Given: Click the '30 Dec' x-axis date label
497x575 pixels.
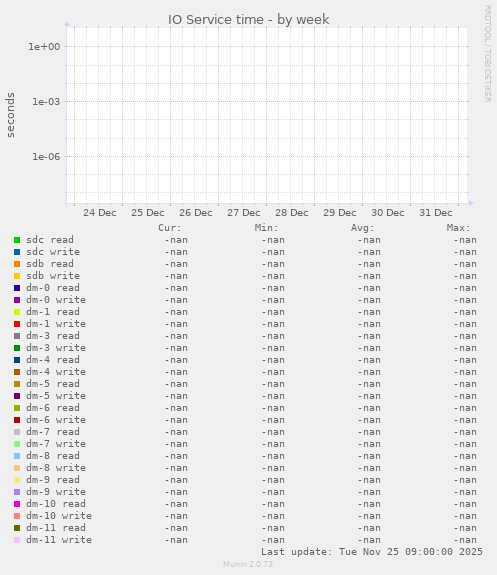Looking at the screenshot, I should (388, 213).
